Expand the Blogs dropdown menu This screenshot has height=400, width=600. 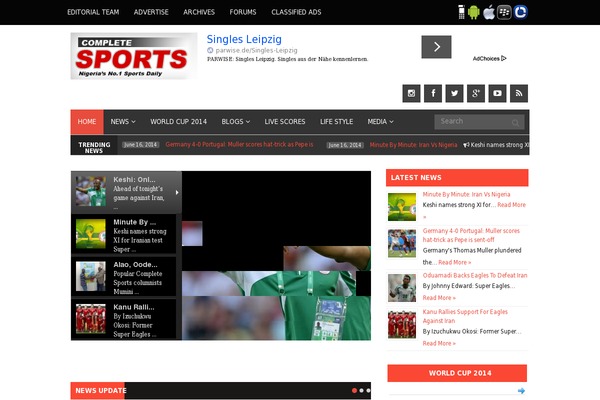point(236,122)
